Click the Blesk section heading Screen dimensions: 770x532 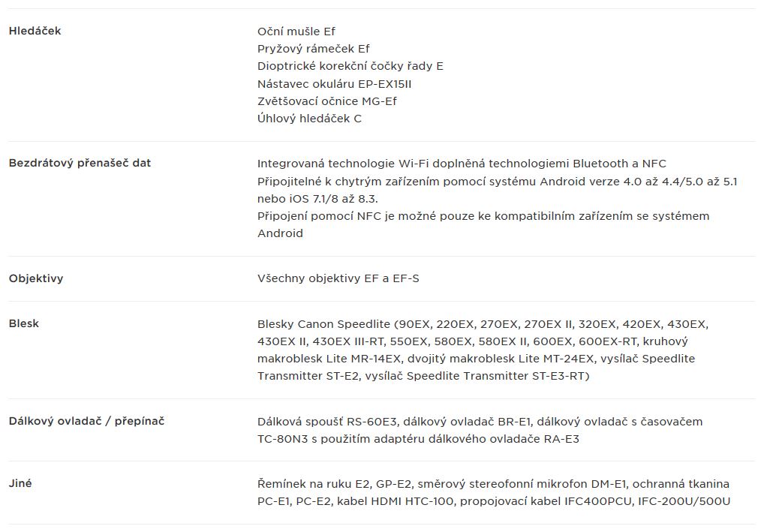pos(23,323)
